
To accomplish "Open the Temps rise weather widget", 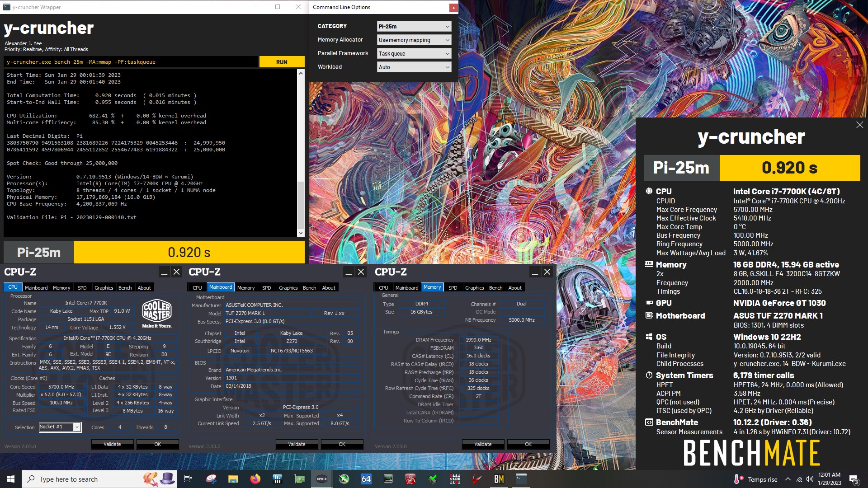I will tap(755, 479).
